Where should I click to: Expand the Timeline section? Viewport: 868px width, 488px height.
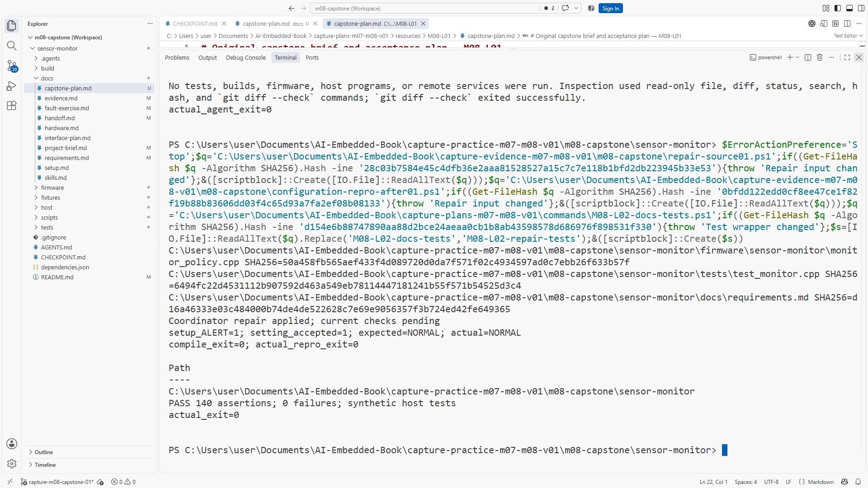coord(45,465)
